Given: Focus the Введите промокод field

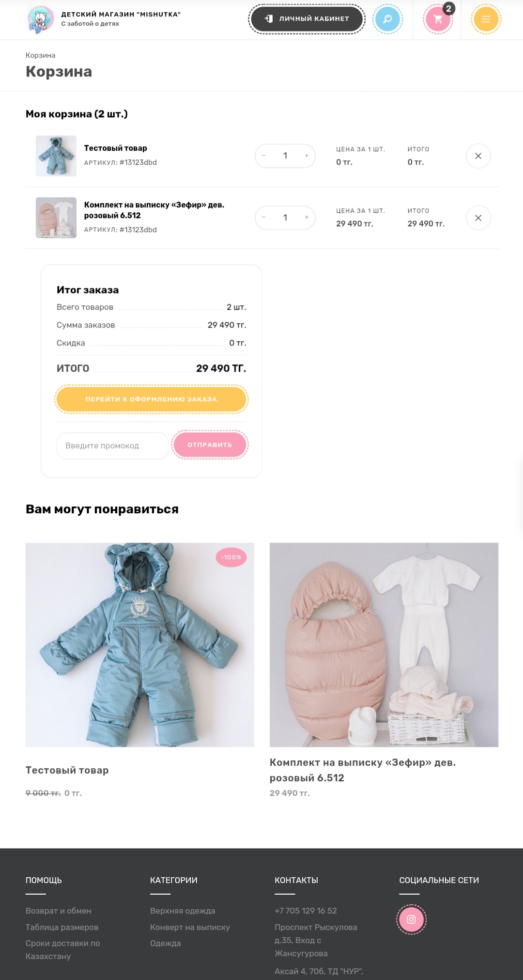Looking at the screenshot, I should click(112, 446).
